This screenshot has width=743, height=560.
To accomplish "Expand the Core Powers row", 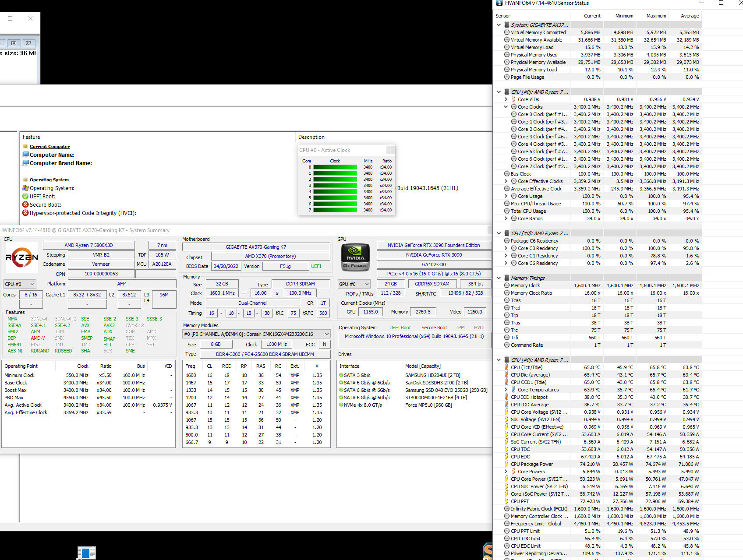I will click(x=506, y=472).
